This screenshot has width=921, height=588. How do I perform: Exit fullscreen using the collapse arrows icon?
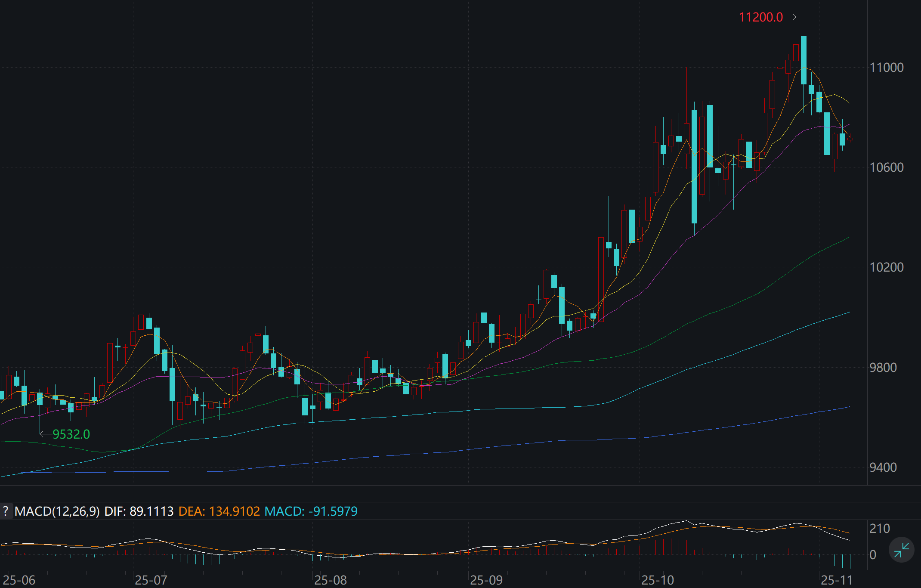pos(901,550)
